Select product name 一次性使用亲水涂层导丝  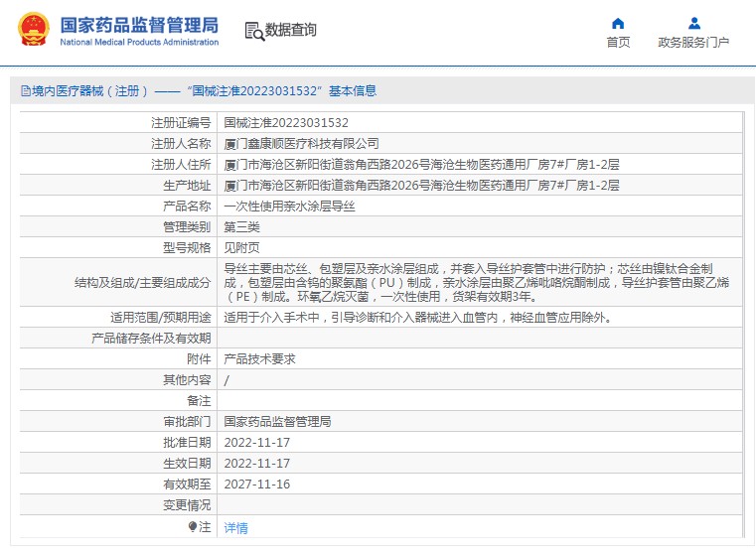(289, 207)
